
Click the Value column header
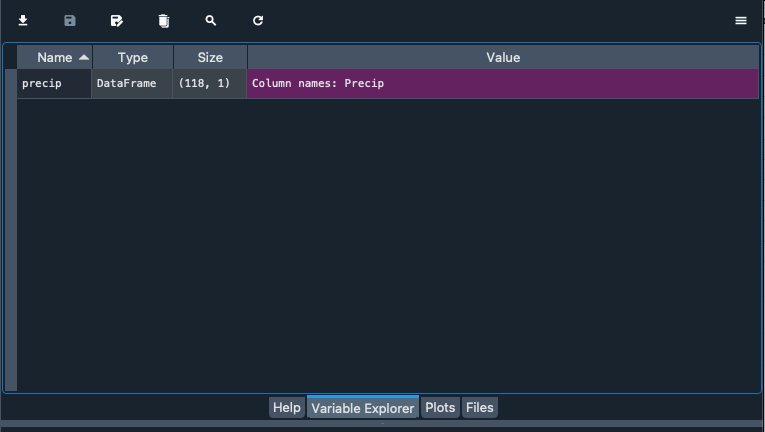coord(503,58)
